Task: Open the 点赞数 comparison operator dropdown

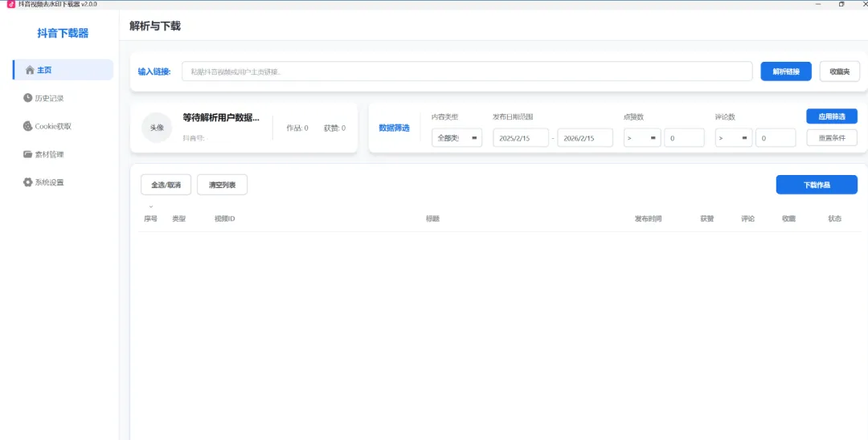Action: [x=642, y=137]
